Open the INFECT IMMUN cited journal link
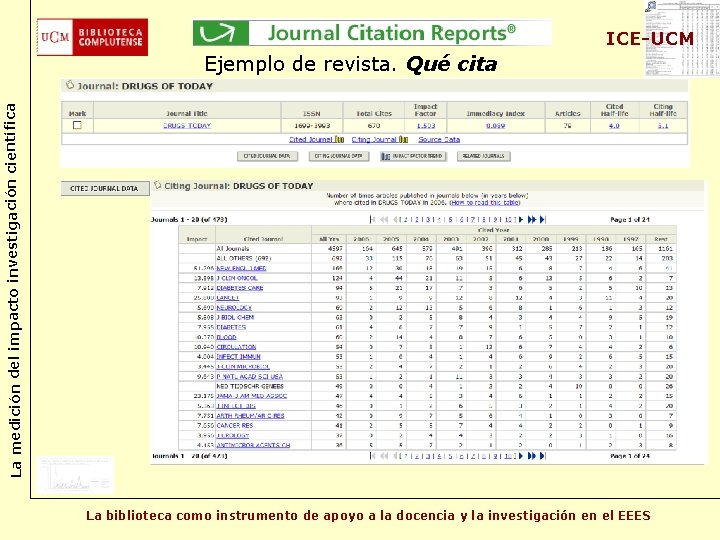This screenshot has height=540, width=720. click(238, 357)
